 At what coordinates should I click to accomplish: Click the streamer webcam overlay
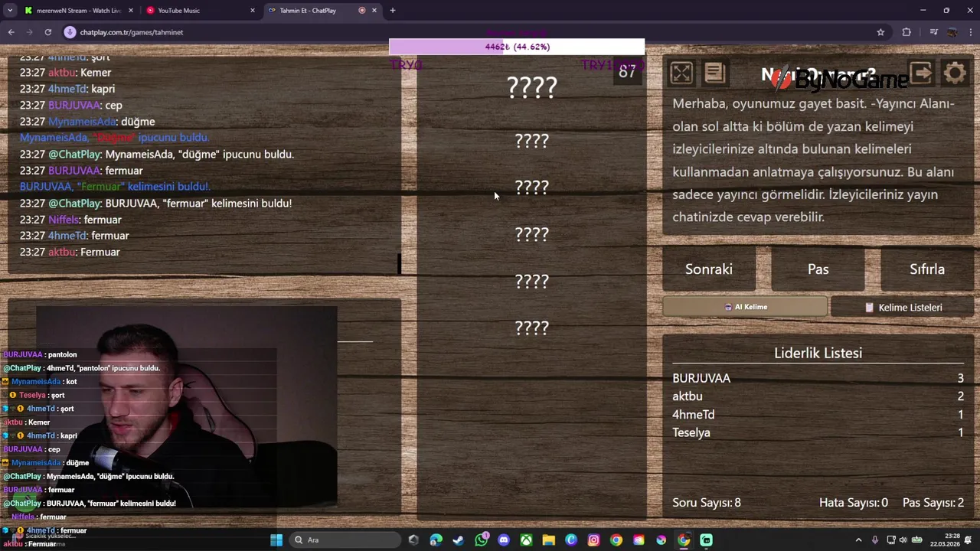186,406
